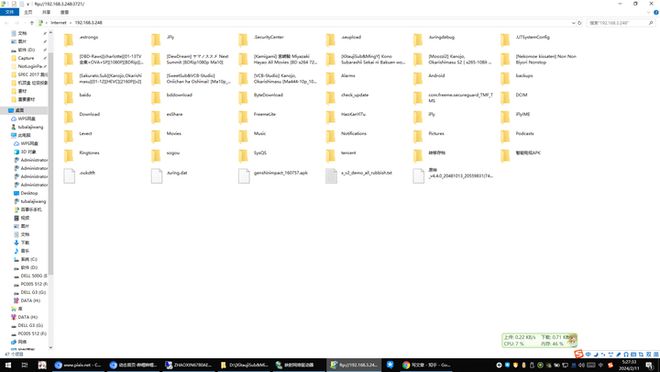Screen dimensions: 660x372
Task: Open the sogou folder
Action: [x=166, y=156]
